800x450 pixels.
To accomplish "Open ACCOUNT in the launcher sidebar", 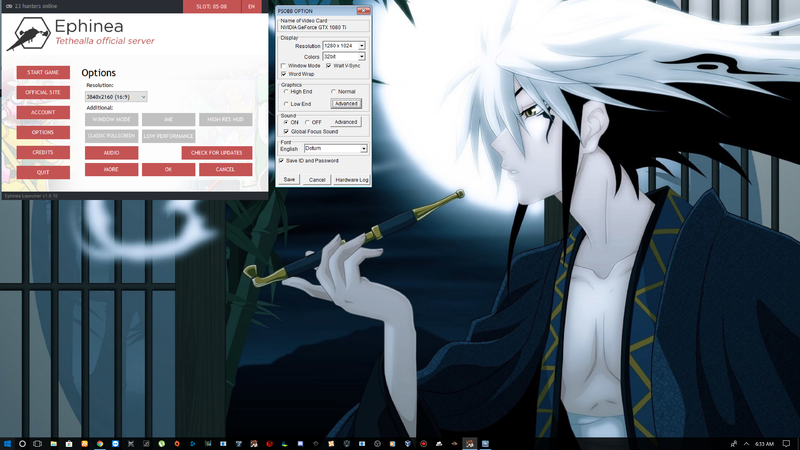I will 43,112.
